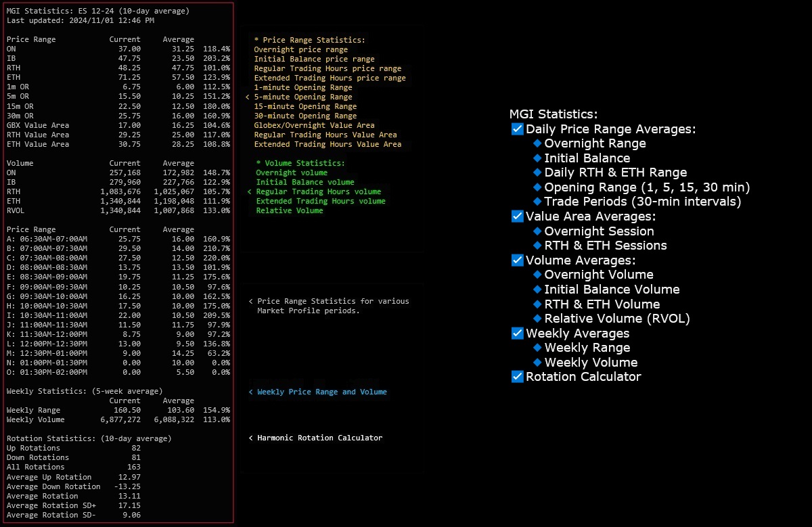Click the 'Average Rotation SD-' value 9.06

coord(132,515)
